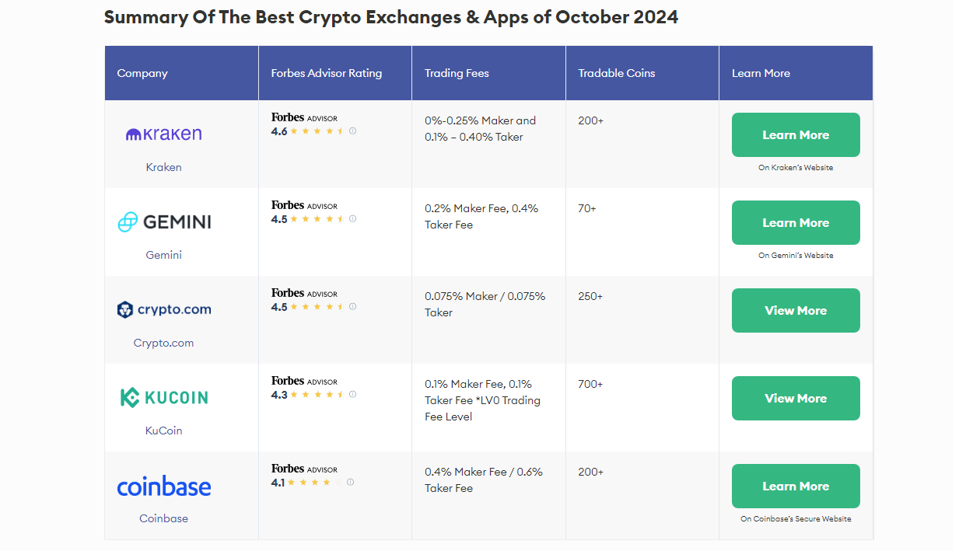This screenshot has width=980, height=551.
Task: Follow the On Gemini's Website link
Action: click(796, 255)
